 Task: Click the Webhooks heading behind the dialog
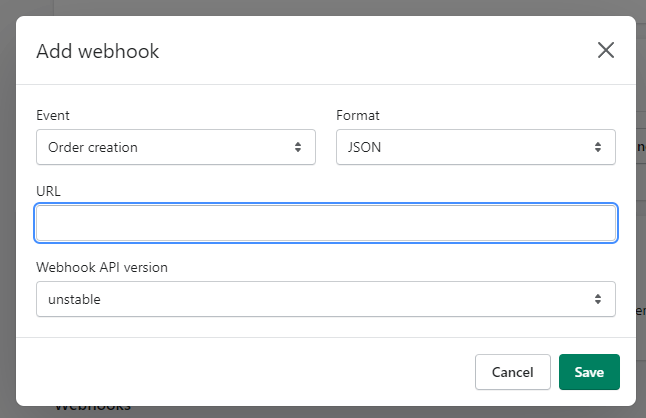93,408
